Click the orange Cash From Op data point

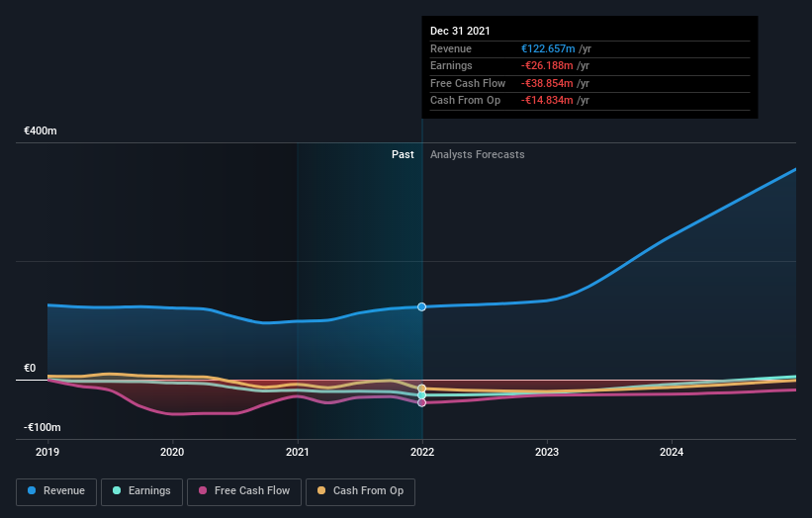(422, 388)
